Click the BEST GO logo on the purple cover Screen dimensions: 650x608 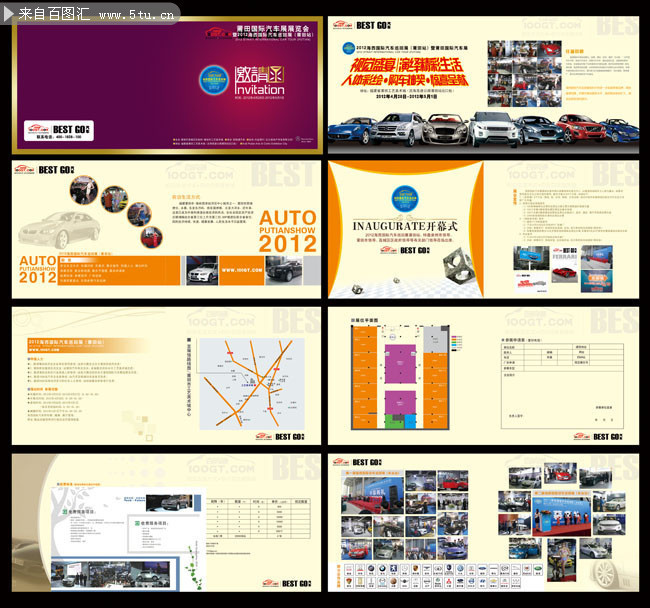click(x=59, y=131)
